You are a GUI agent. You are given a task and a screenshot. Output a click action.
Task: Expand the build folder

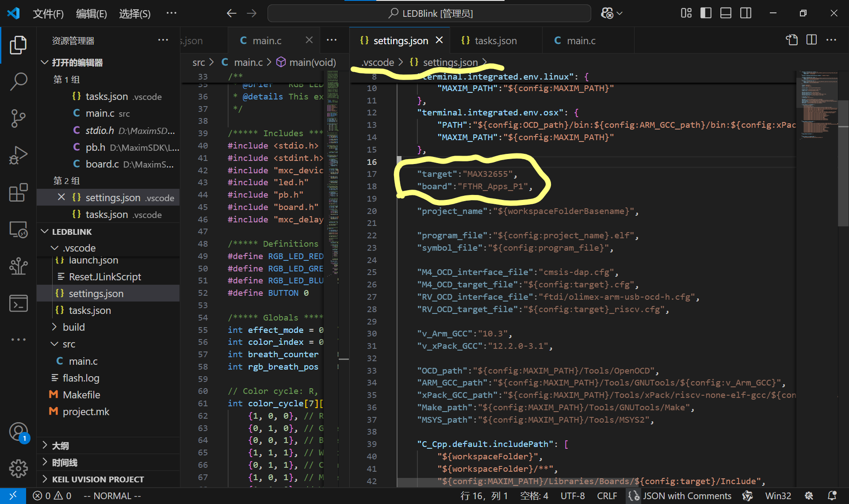[73, 327]
